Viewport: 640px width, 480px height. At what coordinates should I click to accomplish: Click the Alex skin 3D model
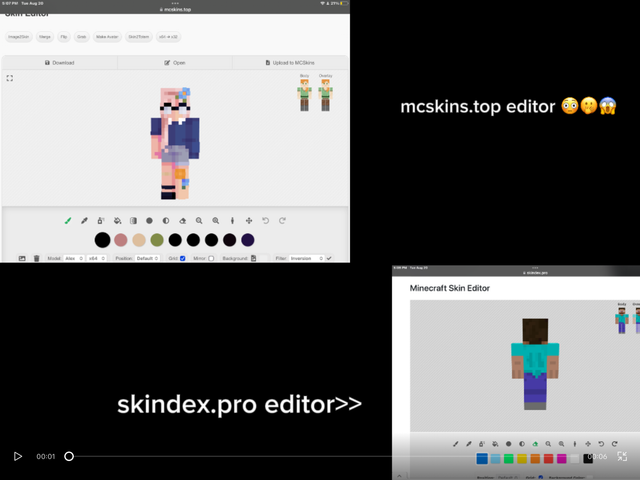tap(176, 143)
